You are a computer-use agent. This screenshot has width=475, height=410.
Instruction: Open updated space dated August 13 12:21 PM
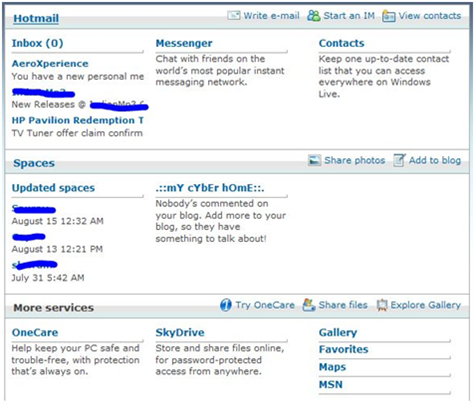[29, 237]
